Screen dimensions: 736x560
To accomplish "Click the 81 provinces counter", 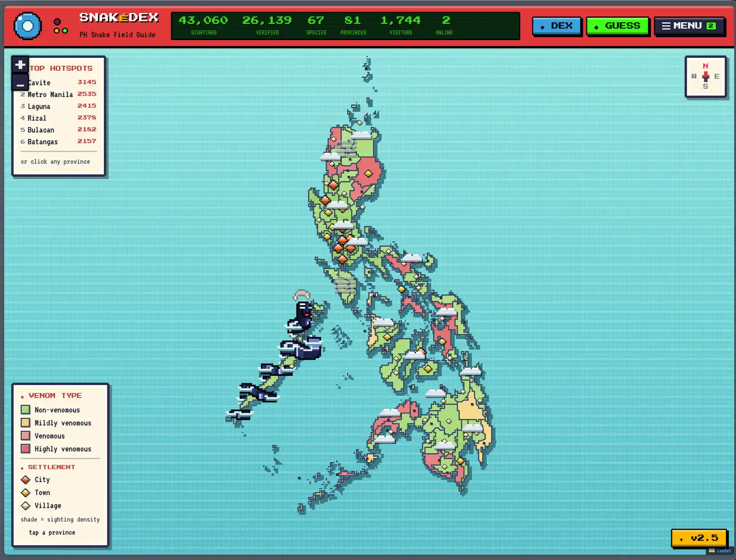I will coord(353,26).
